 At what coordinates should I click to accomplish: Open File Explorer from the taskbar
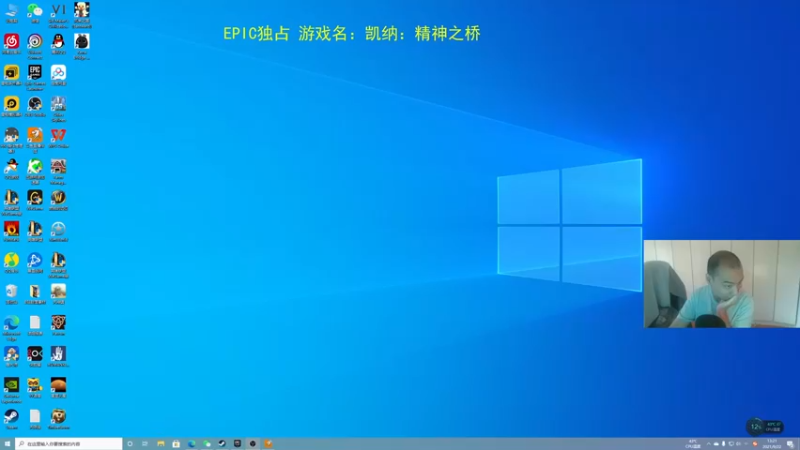(161, 444)
